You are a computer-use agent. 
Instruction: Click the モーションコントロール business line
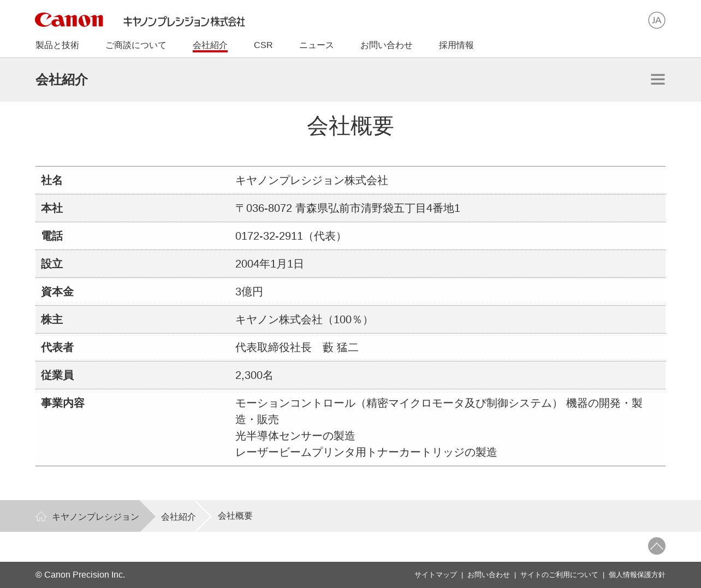[439, 411]
